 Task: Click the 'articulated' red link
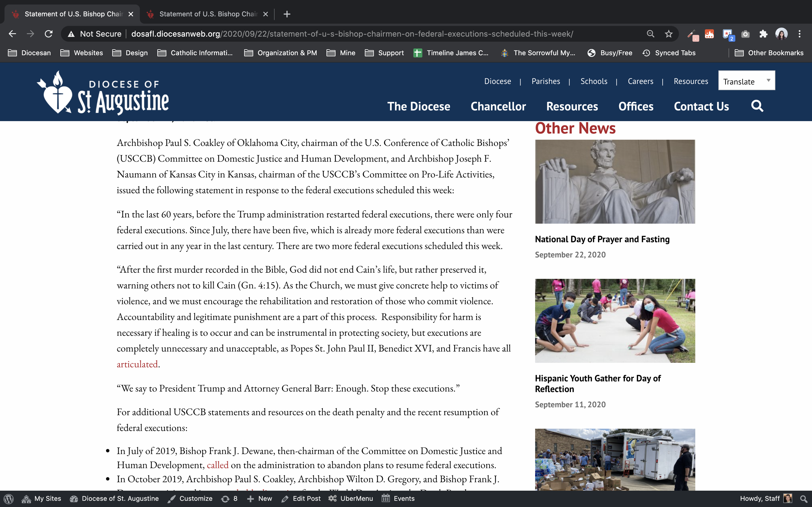(137, 364)
